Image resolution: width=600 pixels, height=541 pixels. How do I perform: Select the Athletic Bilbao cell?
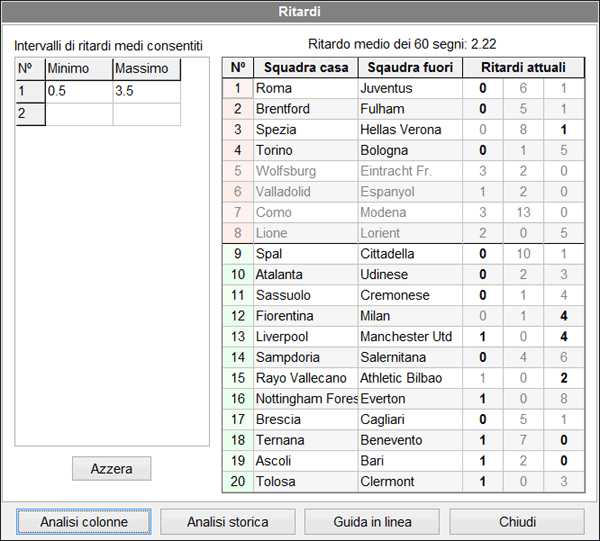pos(408,378)
